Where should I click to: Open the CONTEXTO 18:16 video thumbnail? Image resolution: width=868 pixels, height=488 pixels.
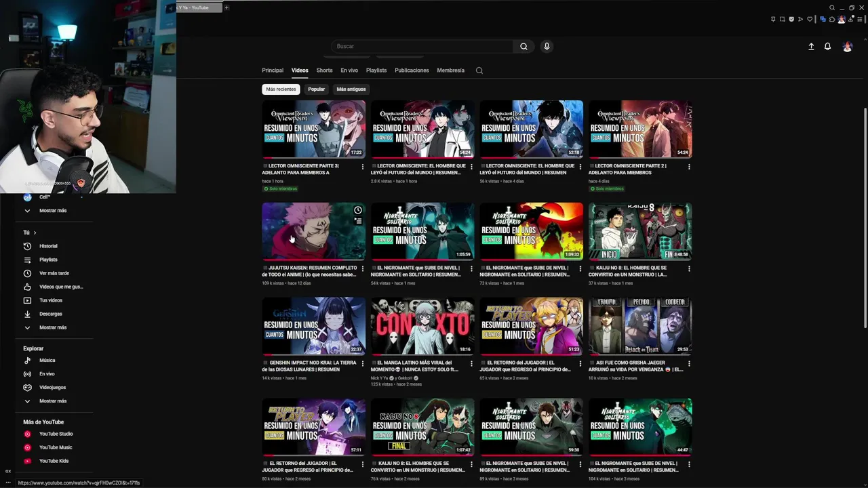(422, 326)
